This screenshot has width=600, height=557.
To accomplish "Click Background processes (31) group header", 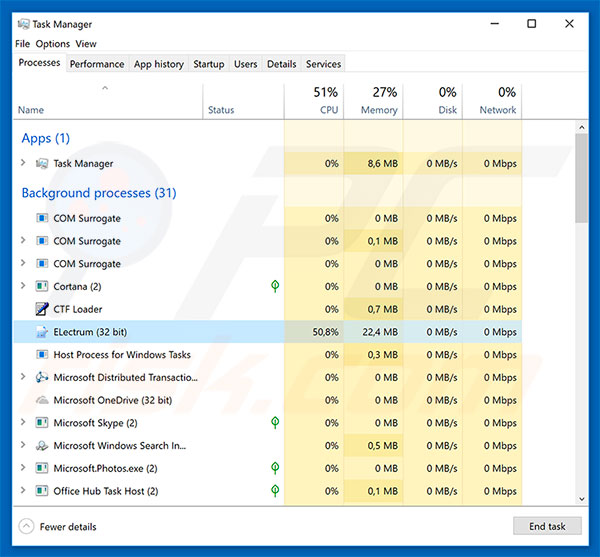I will click(x=99, y=193).
